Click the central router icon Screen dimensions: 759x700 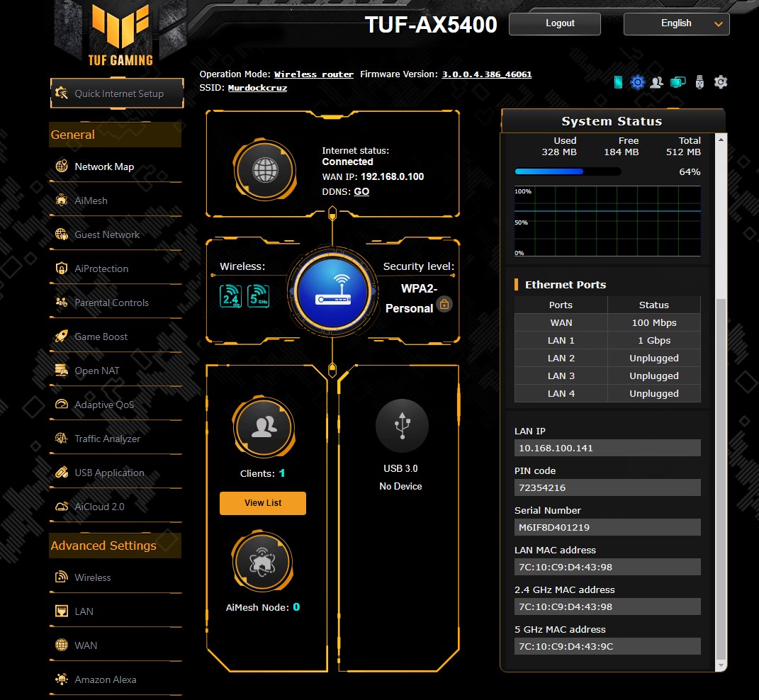tap(332, 293)
